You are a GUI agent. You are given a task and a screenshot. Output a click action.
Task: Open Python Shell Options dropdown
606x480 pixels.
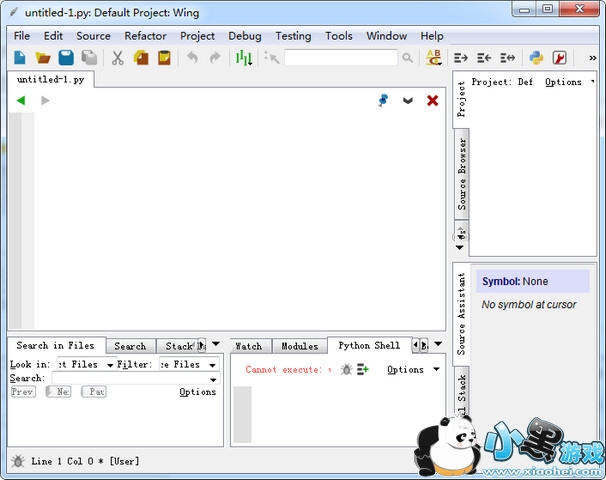413,369
